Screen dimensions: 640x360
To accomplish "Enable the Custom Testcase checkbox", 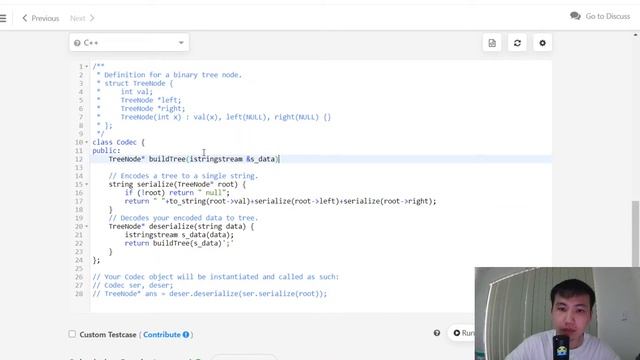I will coord(72,334).
